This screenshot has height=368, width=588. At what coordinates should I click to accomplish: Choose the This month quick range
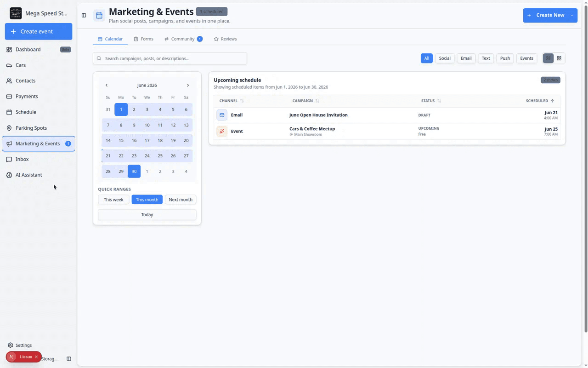tap(147, 200)
